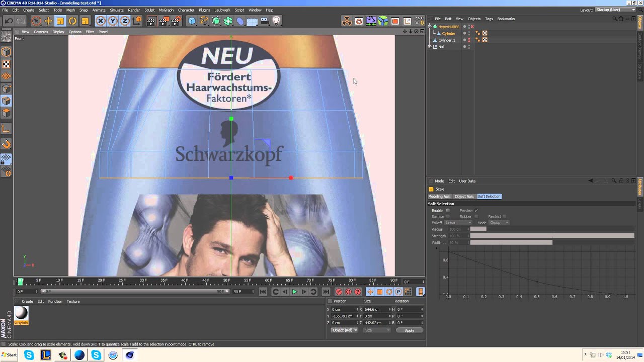
Task: Toggle visibility dots for Null object
Action: (x=469, y=47)
